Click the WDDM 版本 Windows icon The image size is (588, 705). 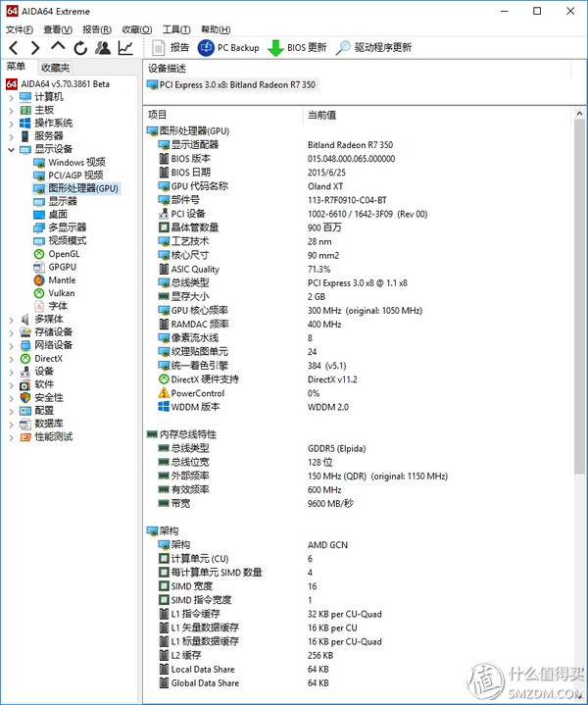point(164,407)
